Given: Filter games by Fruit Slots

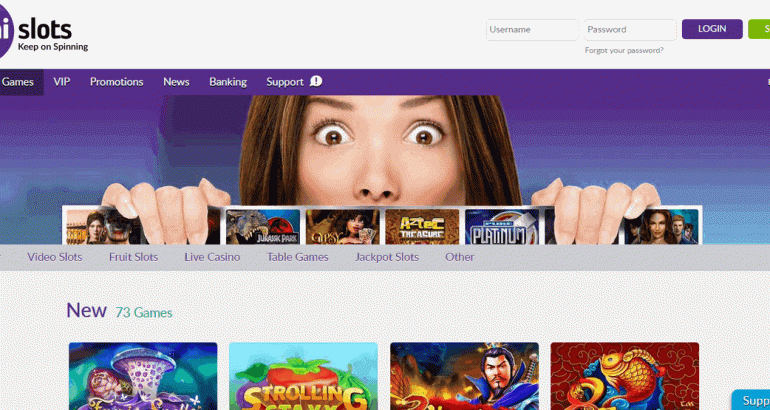Looking at the screenshot, I should 134,257.
